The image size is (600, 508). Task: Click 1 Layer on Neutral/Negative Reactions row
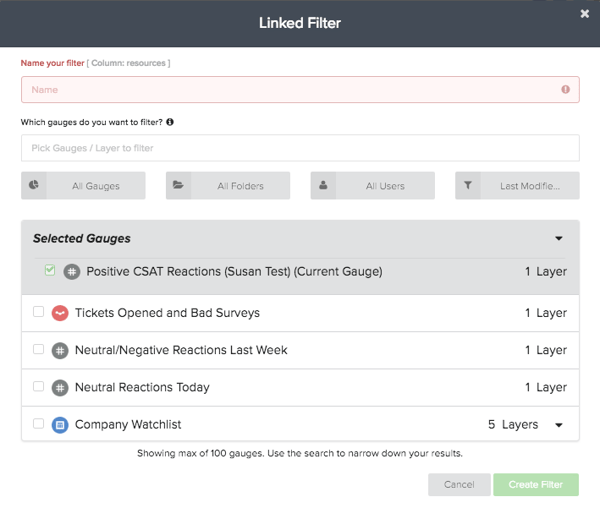[x=546, y=350]
